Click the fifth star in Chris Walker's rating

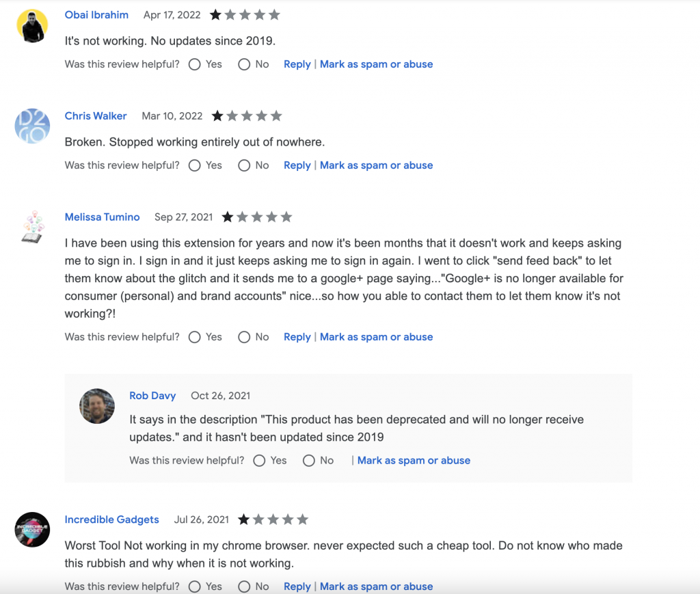(276, 116)
